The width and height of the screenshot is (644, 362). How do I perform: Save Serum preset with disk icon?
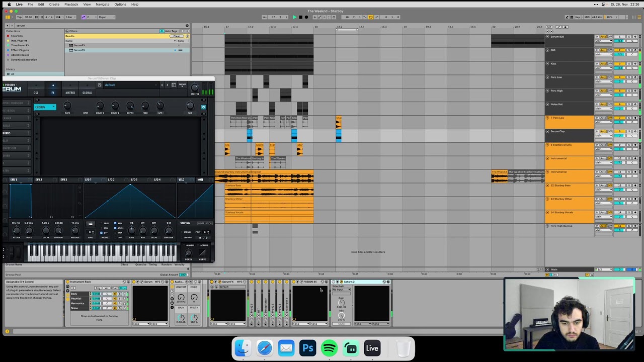pos(100,85)
